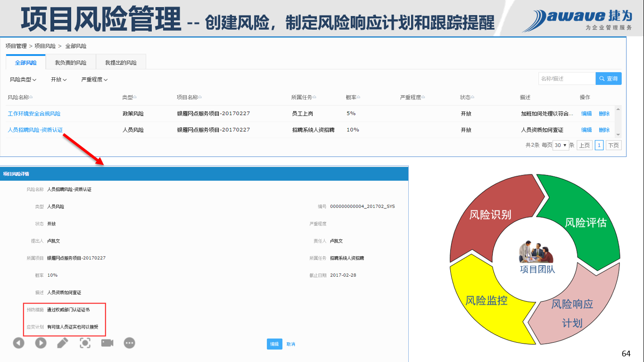Open the 开放 status filter dropdown

(x=58, y=80)
